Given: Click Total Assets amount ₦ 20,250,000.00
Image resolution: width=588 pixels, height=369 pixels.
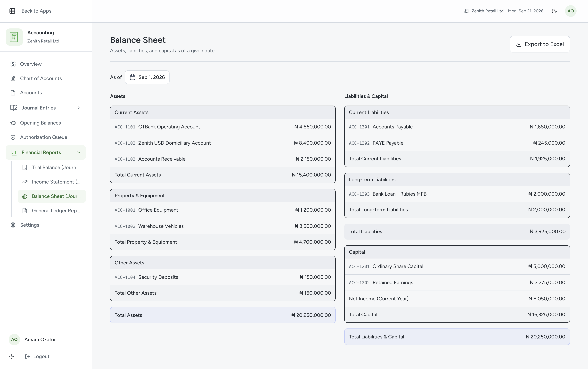Looking at the screenshot, I should click(x=311, y=315).
